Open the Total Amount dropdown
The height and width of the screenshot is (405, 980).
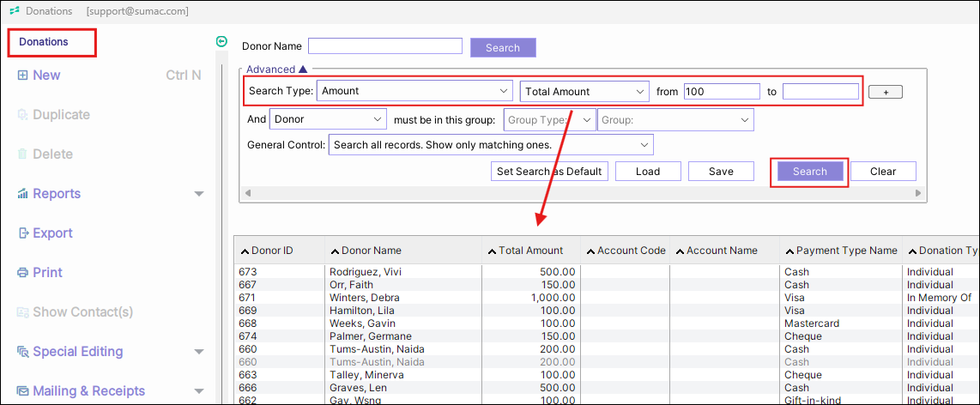click(x=639, y=92)
